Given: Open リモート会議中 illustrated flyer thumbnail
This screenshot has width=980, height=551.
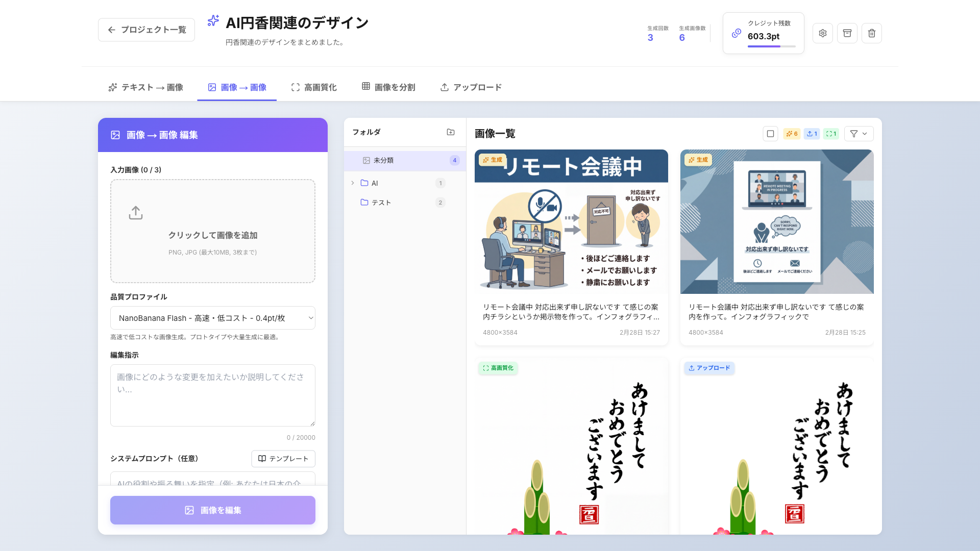Looking at the screenshot, I should (571, 221).
